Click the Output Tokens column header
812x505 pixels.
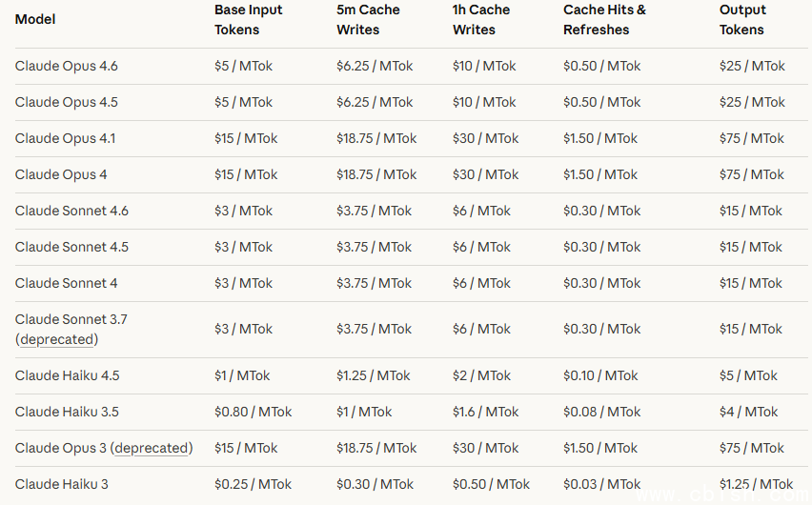click(x=742, y=19)
